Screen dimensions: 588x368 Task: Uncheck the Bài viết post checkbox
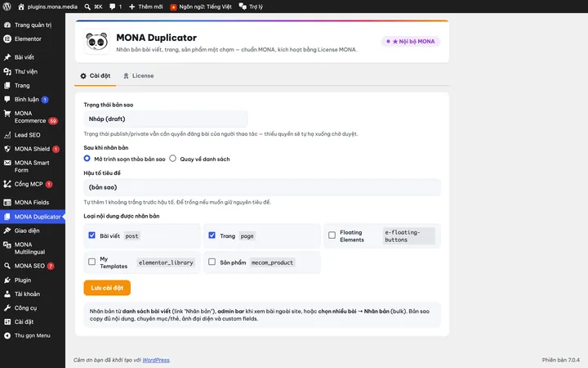click(x=91, y=235)
